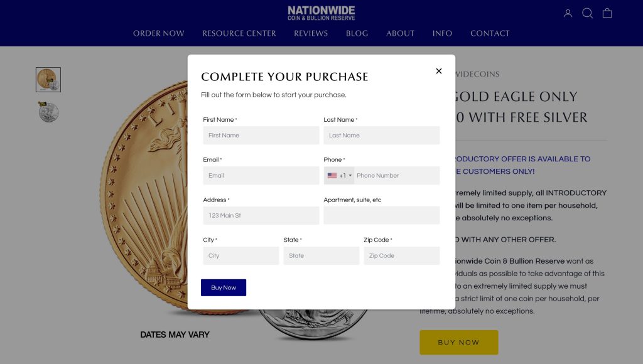Focus the Zip Code field
The image size is (643, 364).
coord(401,256)
